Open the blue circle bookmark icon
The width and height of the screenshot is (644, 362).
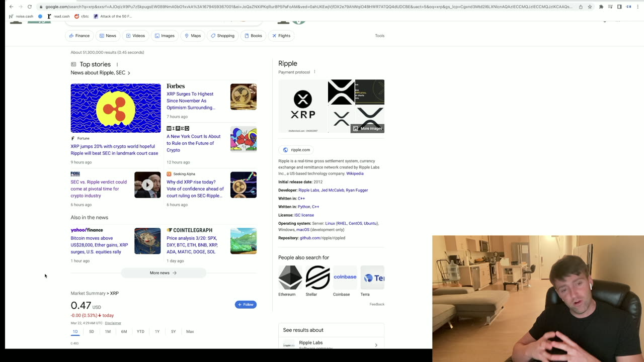40,16
